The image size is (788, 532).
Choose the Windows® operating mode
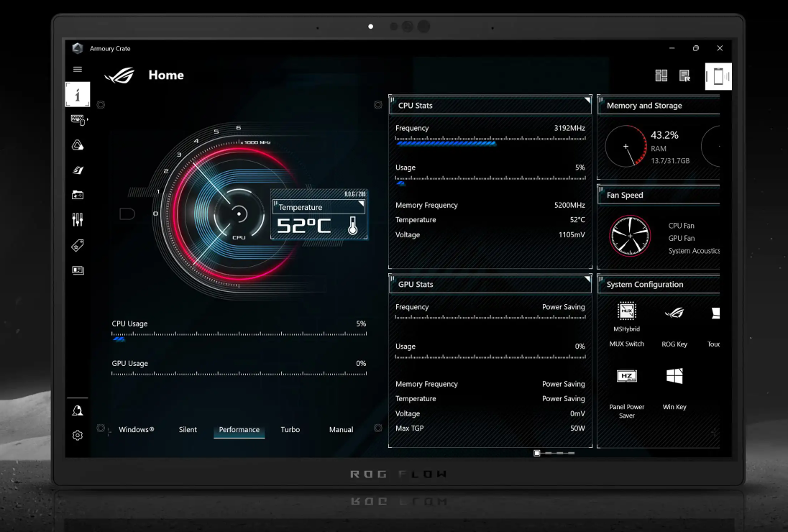137,430
